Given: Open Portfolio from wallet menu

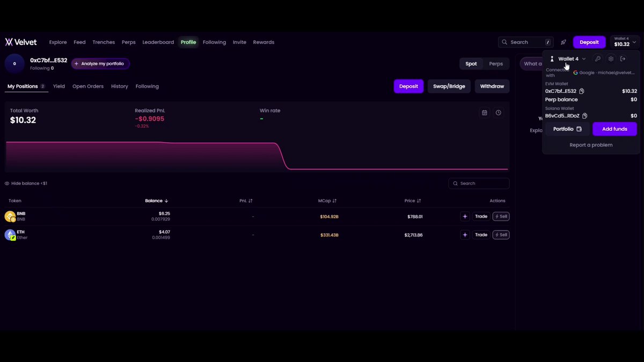Looking at the screenshot, I should pyautogui.click(x=567, y=129).
